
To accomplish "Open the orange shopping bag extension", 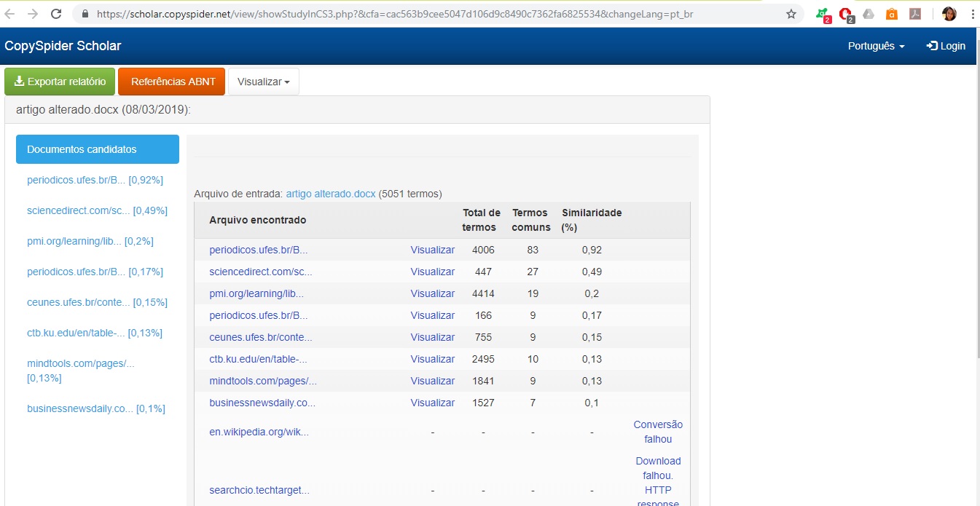I will 892,14.
